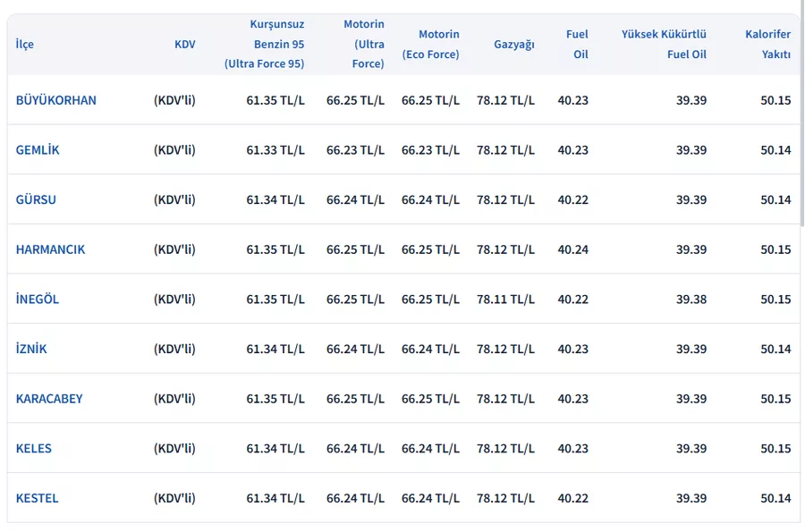Select the Gazyağı column header
Viewport: 805px width, 532px height.
[514, 44]
